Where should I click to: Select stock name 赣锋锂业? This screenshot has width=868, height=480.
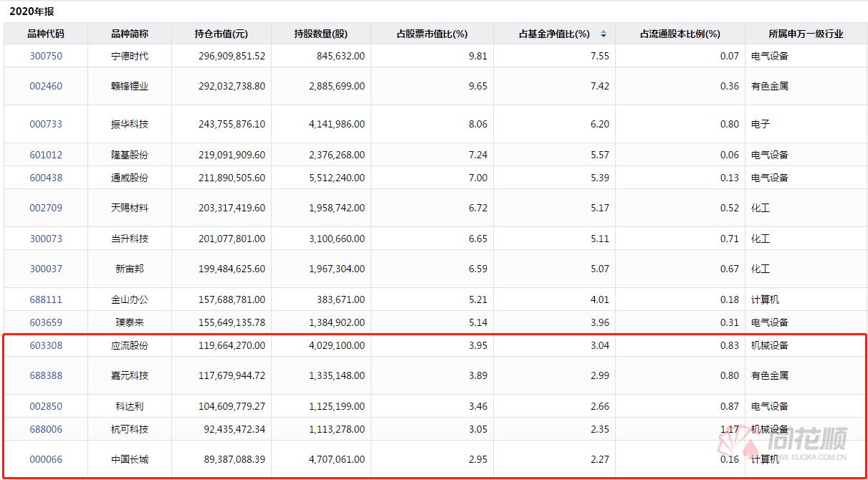tap(130, 86)
